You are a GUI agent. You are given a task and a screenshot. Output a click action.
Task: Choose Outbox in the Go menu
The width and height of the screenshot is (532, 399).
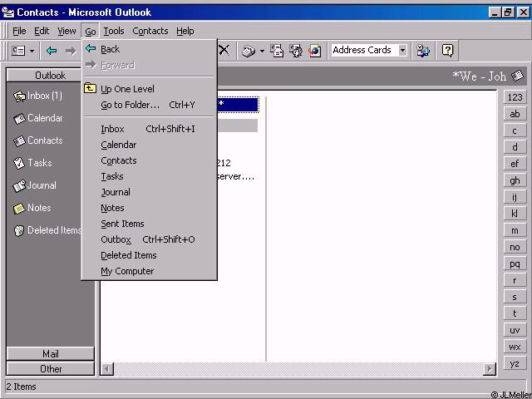(x=150, y=239)
